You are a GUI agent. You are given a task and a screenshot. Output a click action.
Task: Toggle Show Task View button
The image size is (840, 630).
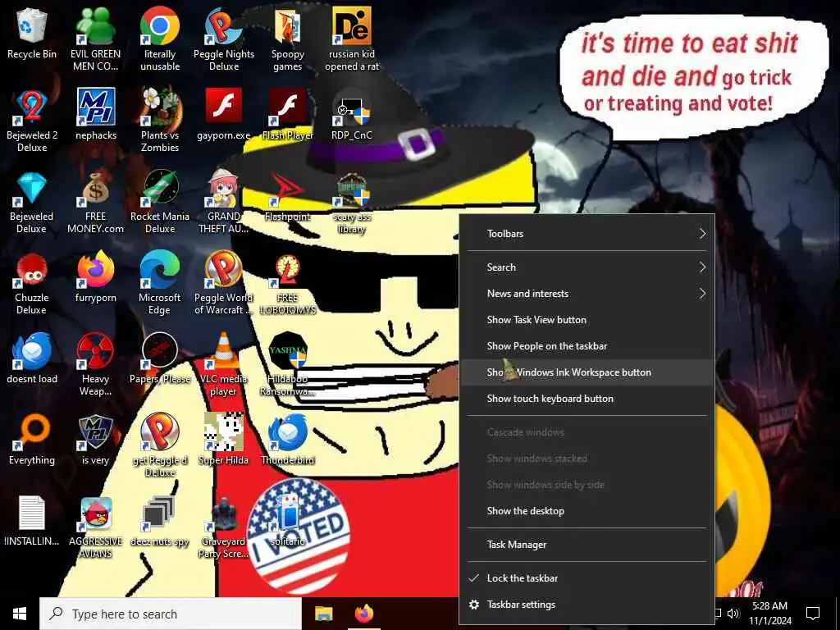coord(587,320)
